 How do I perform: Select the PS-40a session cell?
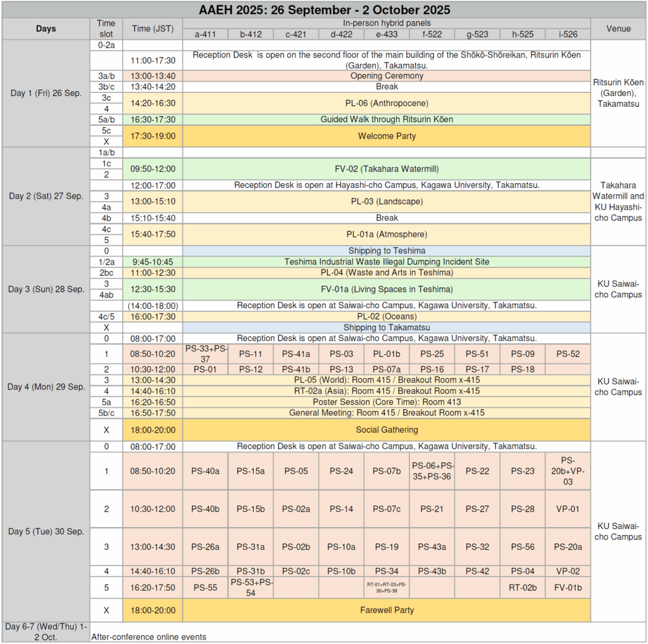[205, 471]
